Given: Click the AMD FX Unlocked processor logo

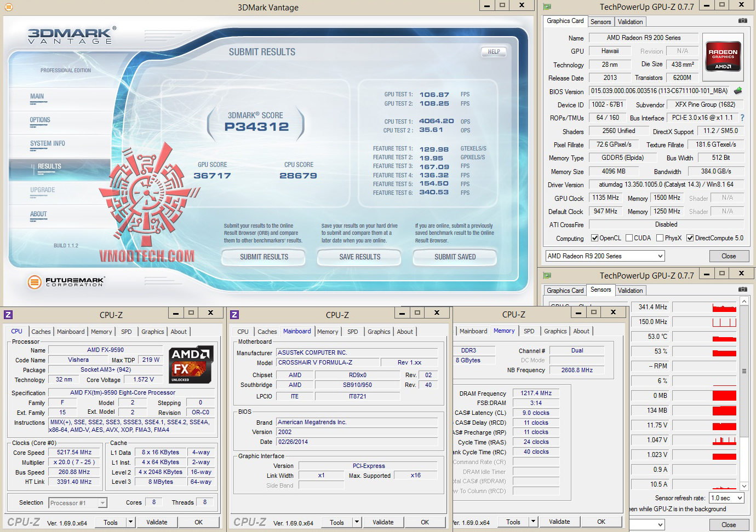Looking at the screenshot, I should 191,365.
